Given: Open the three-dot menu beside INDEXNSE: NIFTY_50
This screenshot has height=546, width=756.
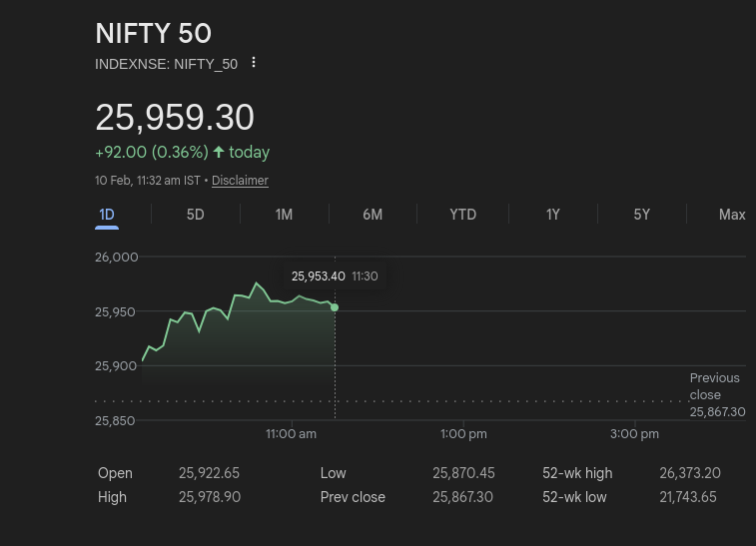Looking at the screenshot, I should click(x=254, y=63).
